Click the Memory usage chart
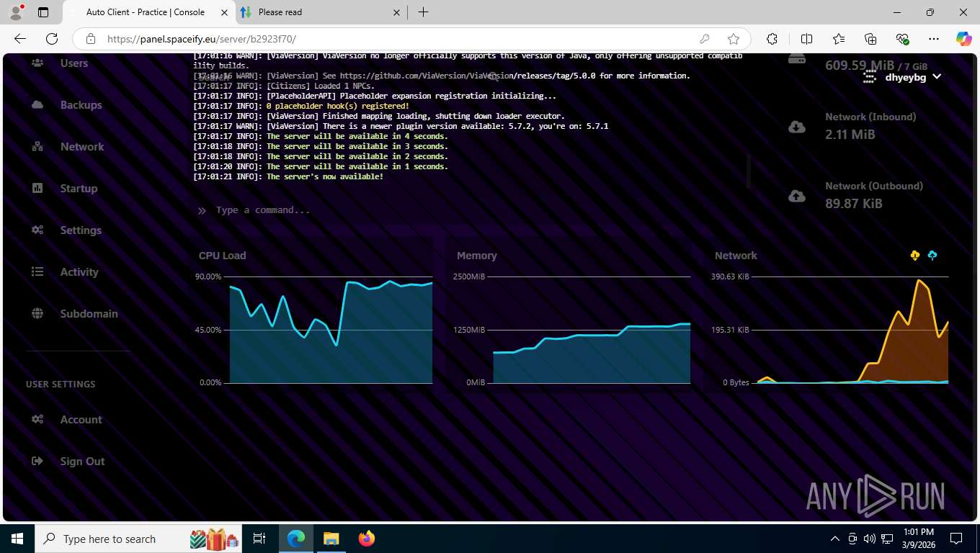The image size is (980, 553). tap(573, 330)
